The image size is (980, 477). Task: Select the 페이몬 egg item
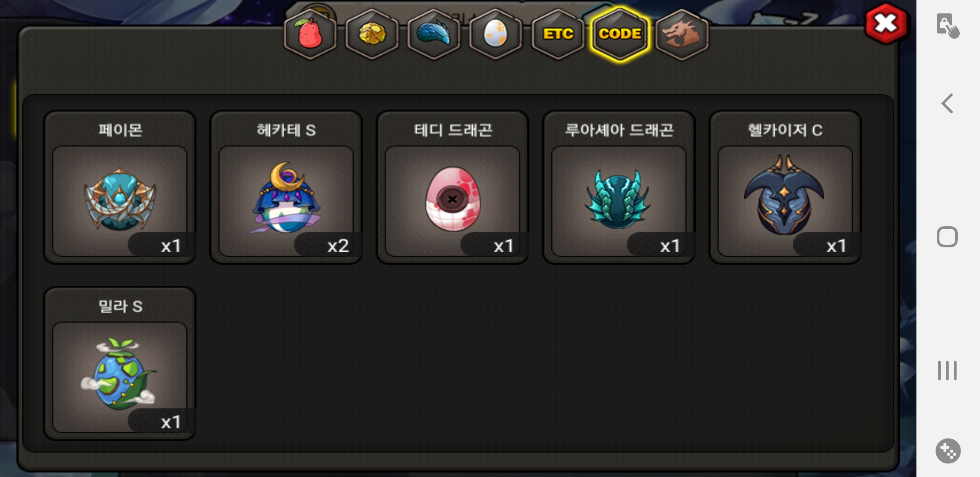[x=120, y=187]
